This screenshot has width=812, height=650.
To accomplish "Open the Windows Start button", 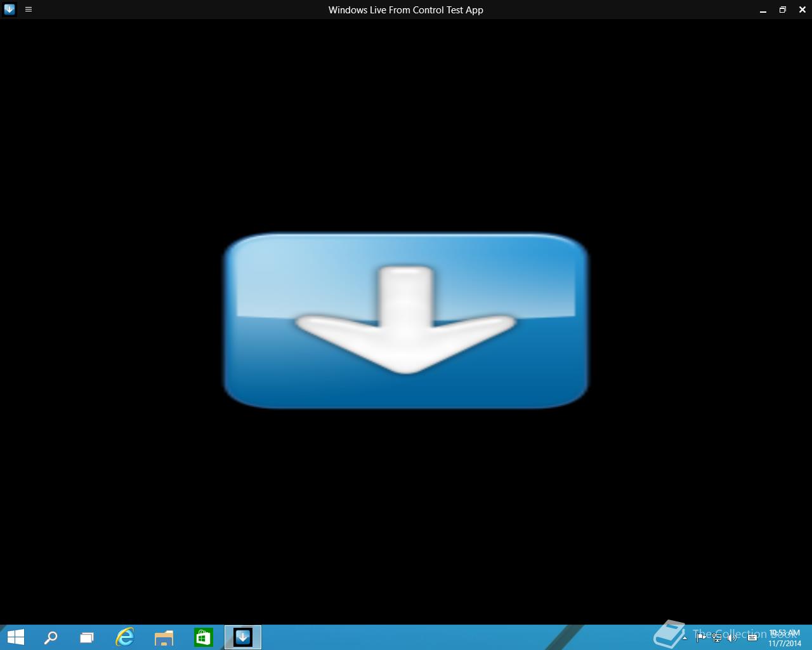I will click(x=15, y=637).
